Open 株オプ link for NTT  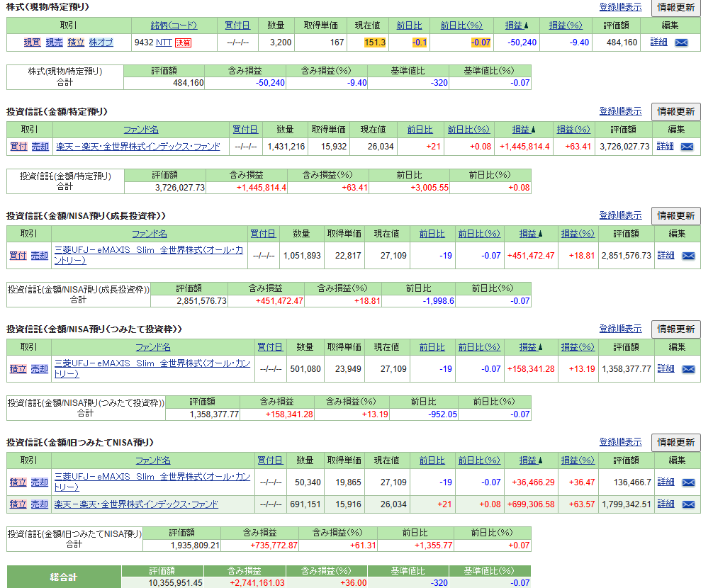[x=101, y=43]
